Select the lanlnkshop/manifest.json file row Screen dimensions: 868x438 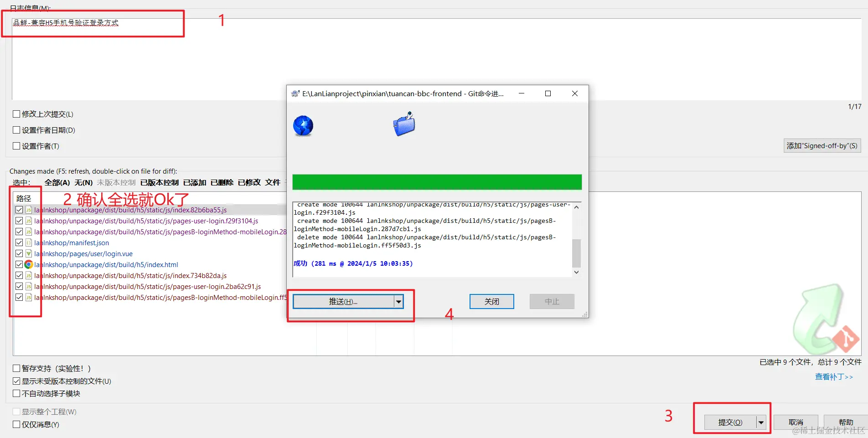72,243
